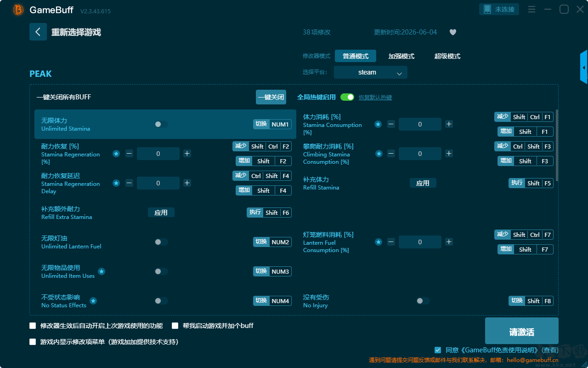Click the plus icon for Stamina Consumption
Image resolution: width=588 pixels, height=368 pixels.
point(449,124)
